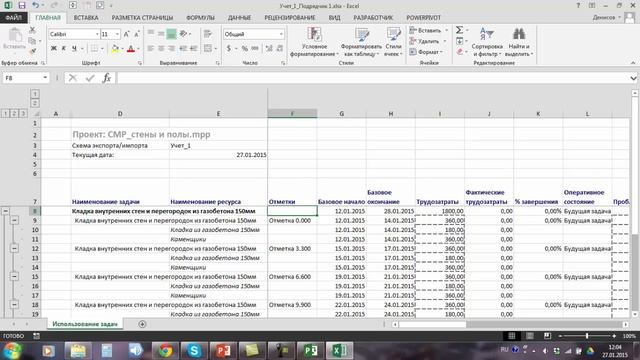This screenshot has height=360, width=640.
Task: Open Sort and Filter (Сортировка и фильтр)
Action: tap(487, 42)
